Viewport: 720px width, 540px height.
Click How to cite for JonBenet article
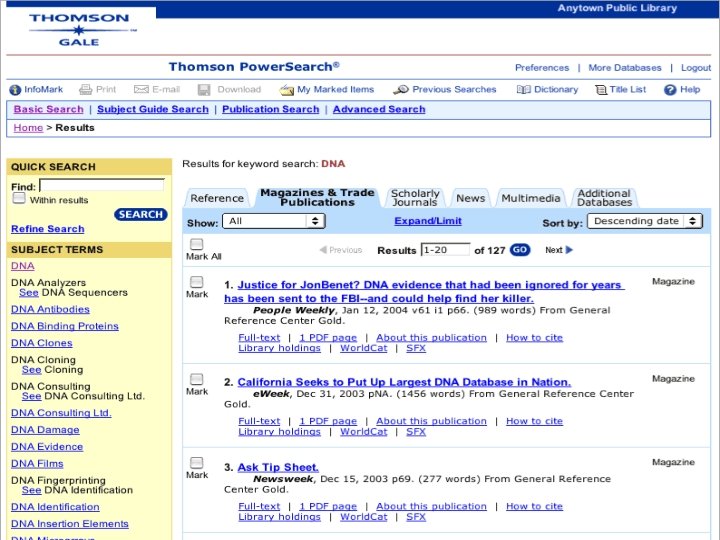point(534,338)
